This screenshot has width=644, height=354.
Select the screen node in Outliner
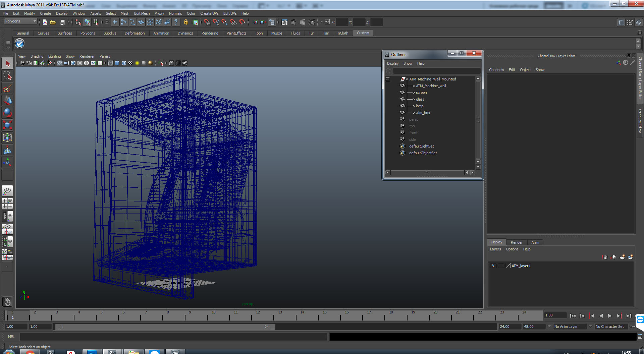tap(421, 93)
